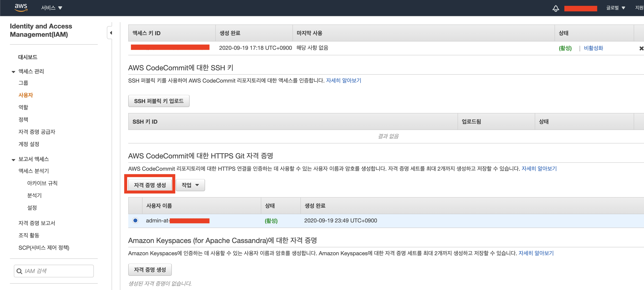Open 정책 in the sidebar
This screenshot has width=644, height=290.
23,120
